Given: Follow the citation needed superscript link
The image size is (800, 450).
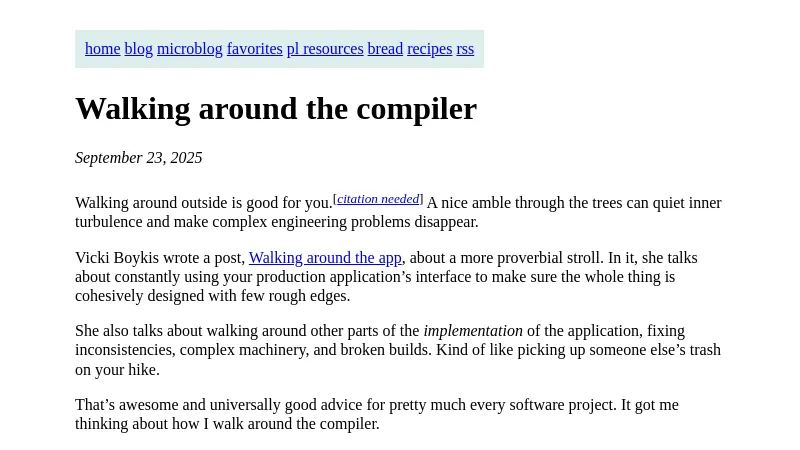Looking at the screenshot, I should coord(378,199).
